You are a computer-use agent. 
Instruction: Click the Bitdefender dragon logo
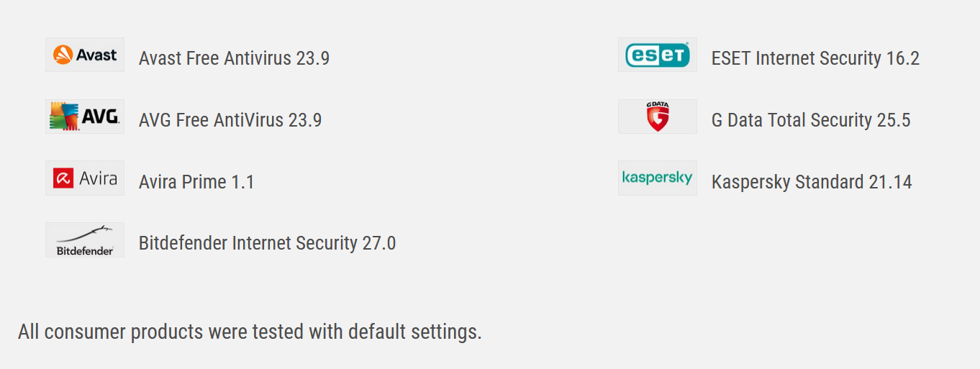[x=85, y=240]
